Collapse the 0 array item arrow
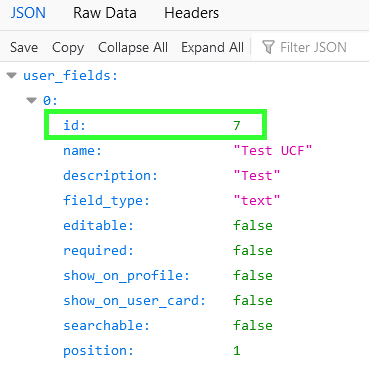 [x=32, y=100]
